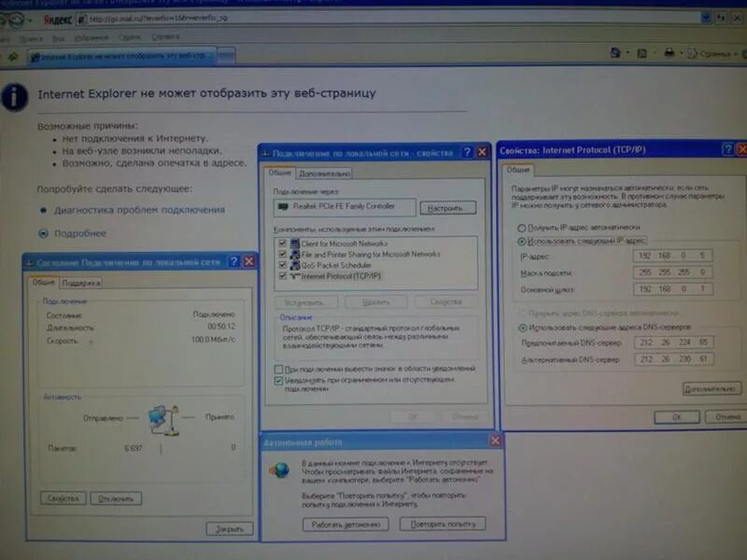Click Закрыть button in status dialog
The height and width of the screenshot is (560, 747).
pos(230,528)
